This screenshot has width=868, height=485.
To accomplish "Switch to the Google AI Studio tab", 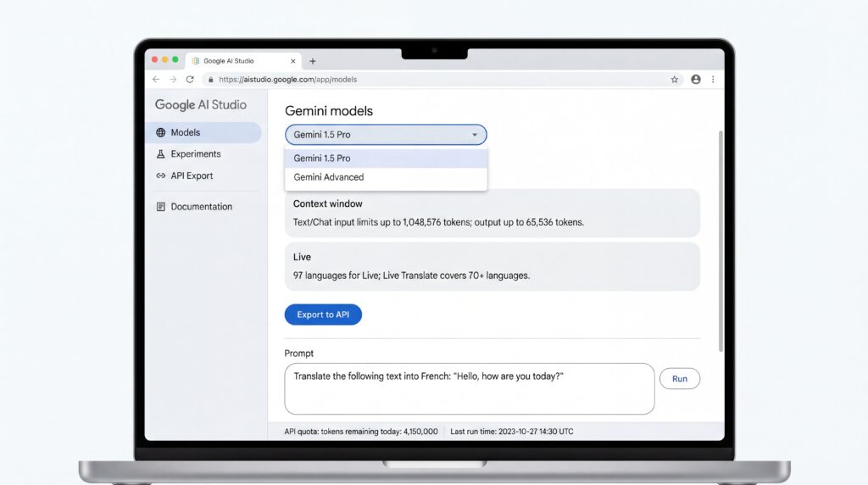I will tap(244, 61).
